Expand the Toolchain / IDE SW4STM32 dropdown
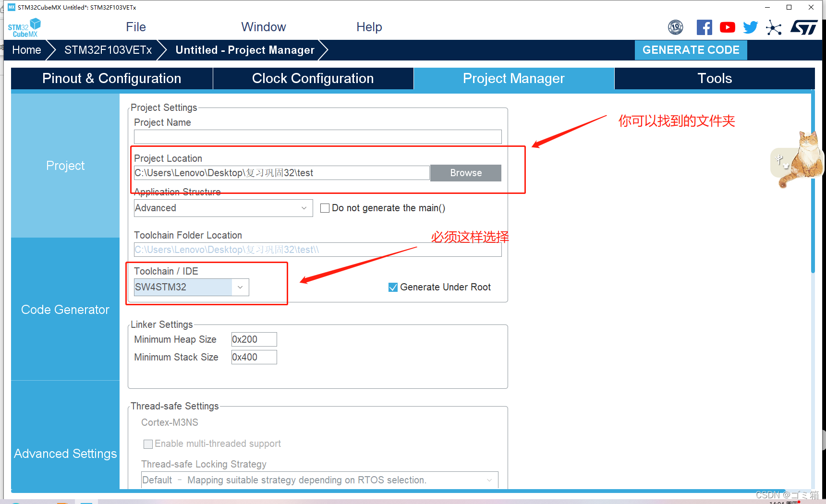 (191, 287)
